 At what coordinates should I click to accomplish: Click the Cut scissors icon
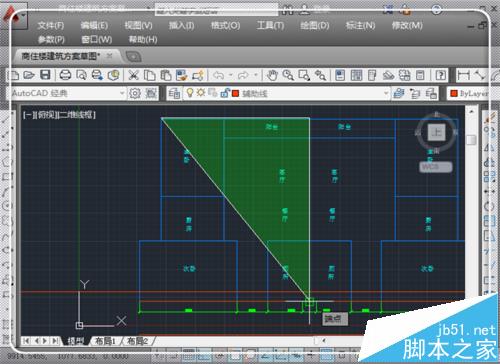click(133, 75)
